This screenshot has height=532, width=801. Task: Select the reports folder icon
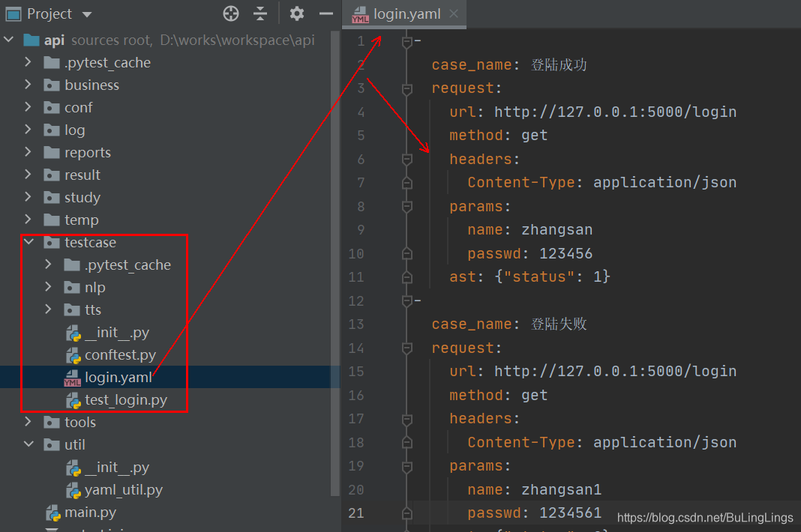coord(52,152)
